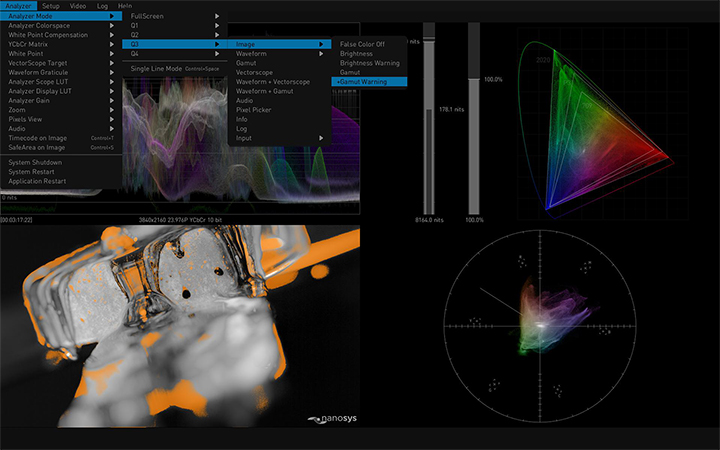Open the Setup menu
This screenshot has height=450, width=720.
[x=50, y=6]
